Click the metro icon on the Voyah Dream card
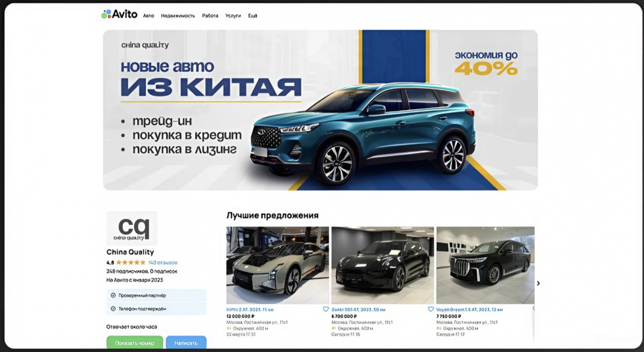The image size is (644, 352). tap(439, 328)
